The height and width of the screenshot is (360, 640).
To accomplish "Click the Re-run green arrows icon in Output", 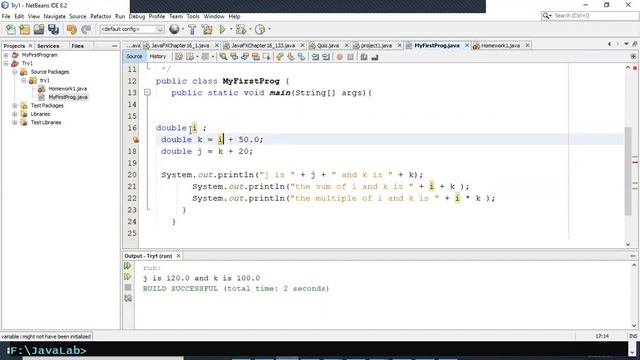I will pos(127,266).
